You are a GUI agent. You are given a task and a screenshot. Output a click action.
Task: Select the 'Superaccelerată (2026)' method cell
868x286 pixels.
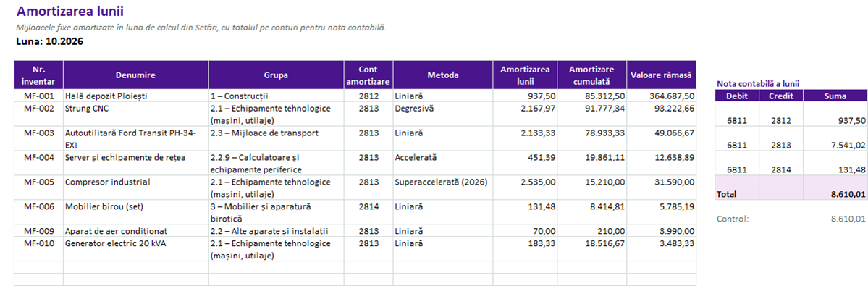click(443, 188)
